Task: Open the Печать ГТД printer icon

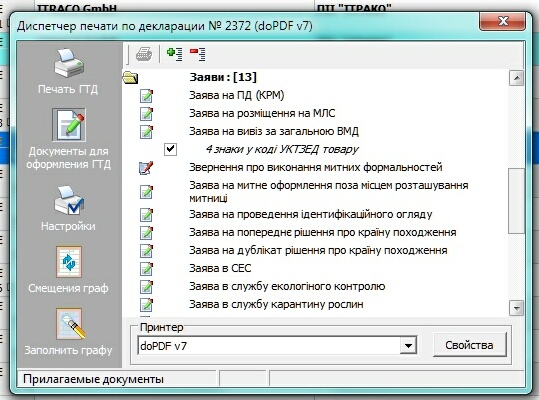Action: (68, 63)
